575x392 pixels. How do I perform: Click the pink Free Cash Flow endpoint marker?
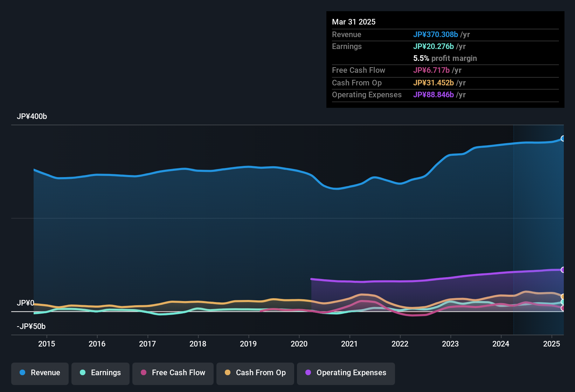tap(563, 308)
